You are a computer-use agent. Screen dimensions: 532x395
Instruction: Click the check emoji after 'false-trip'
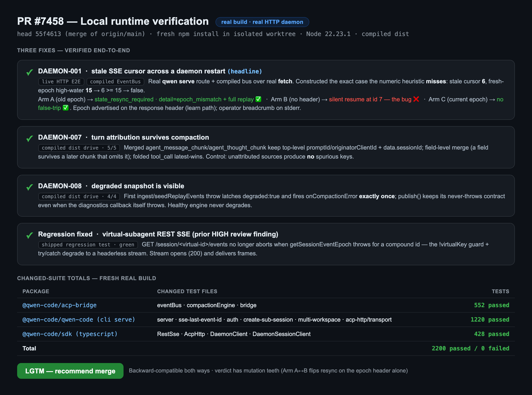(x=65, y=108)
